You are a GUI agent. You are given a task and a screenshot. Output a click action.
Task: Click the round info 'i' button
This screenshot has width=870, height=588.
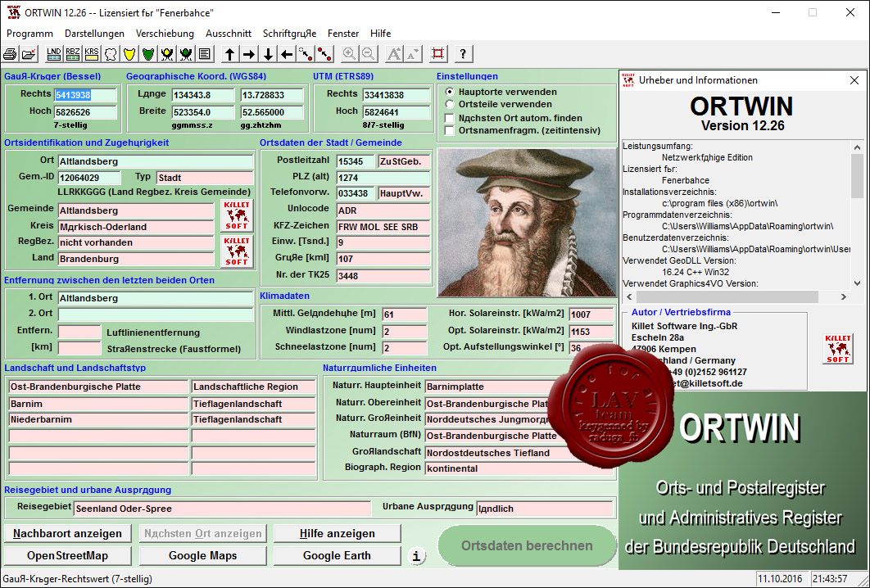(417, 556)
